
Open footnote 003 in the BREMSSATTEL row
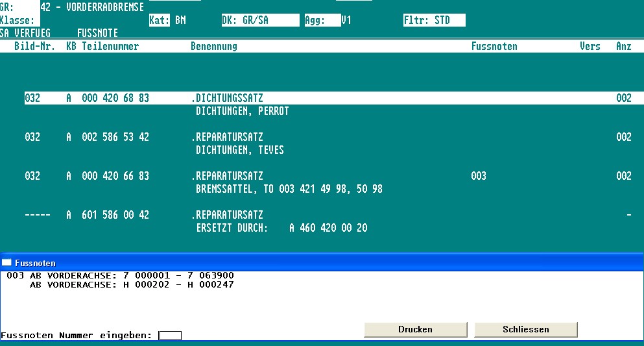[x=479, y=176]
